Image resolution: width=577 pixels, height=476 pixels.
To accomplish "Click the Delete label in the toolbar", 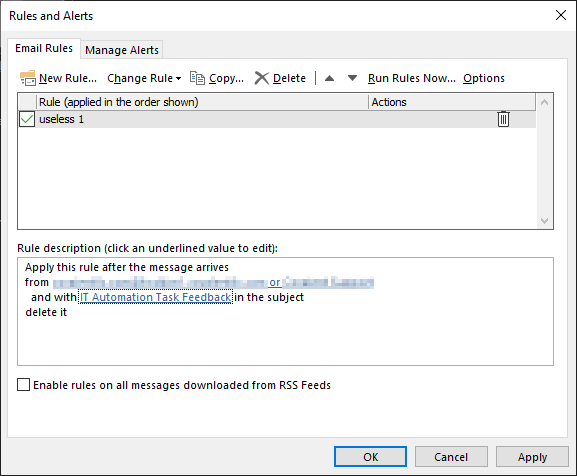I will 289,78.
